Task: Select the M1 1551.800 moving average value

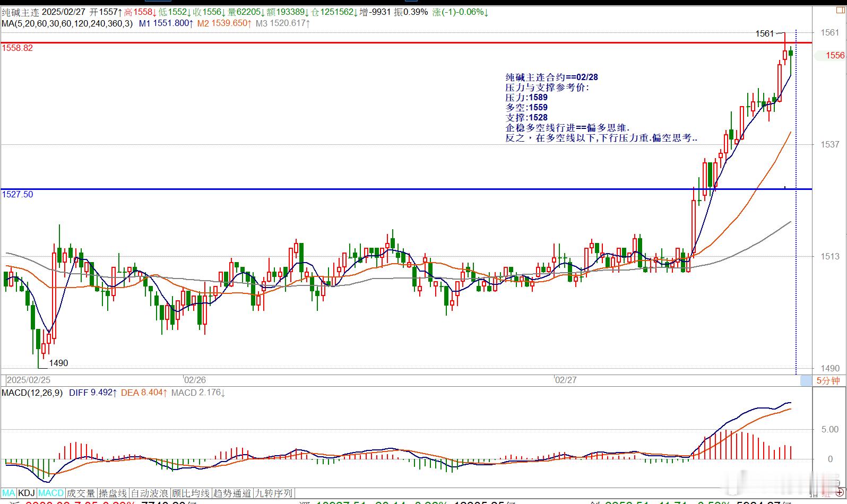Action: tap(166, 23)
